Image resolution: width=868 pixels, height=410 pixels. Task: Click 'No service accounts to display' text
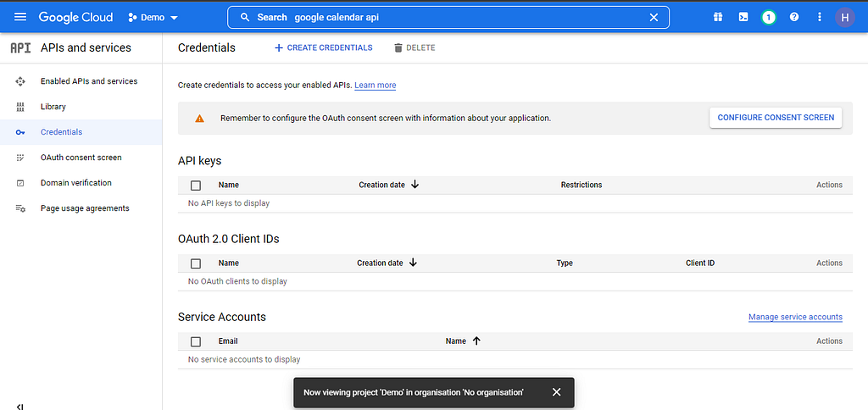244,359
